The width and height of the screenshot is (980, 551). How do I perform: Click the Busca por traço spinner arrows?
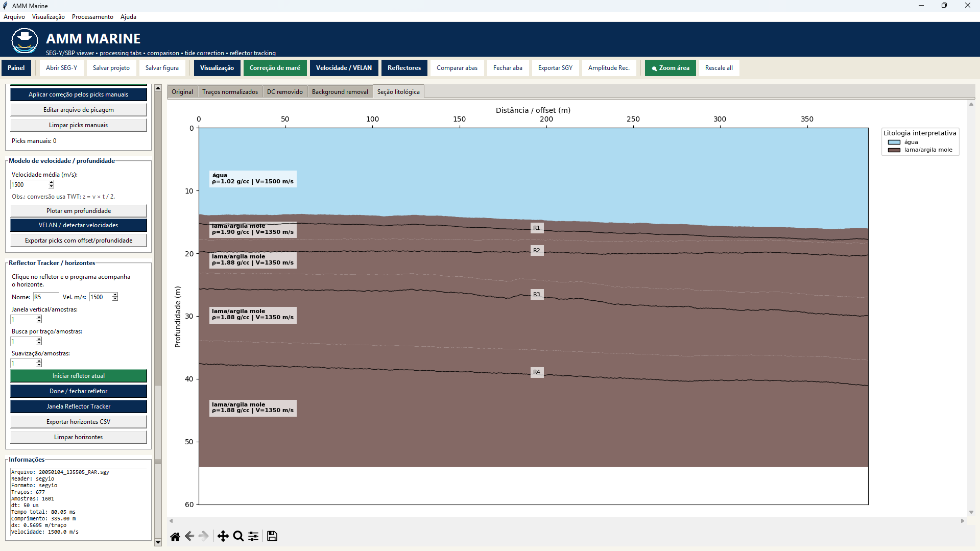tap(39, 342)
